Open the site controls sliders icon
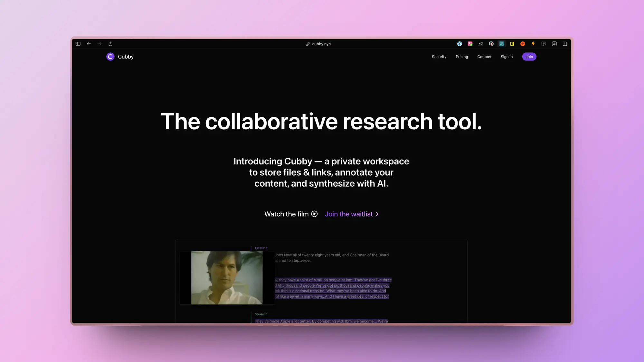The width and height of the screenshot is (644, 362). point(554,44)
